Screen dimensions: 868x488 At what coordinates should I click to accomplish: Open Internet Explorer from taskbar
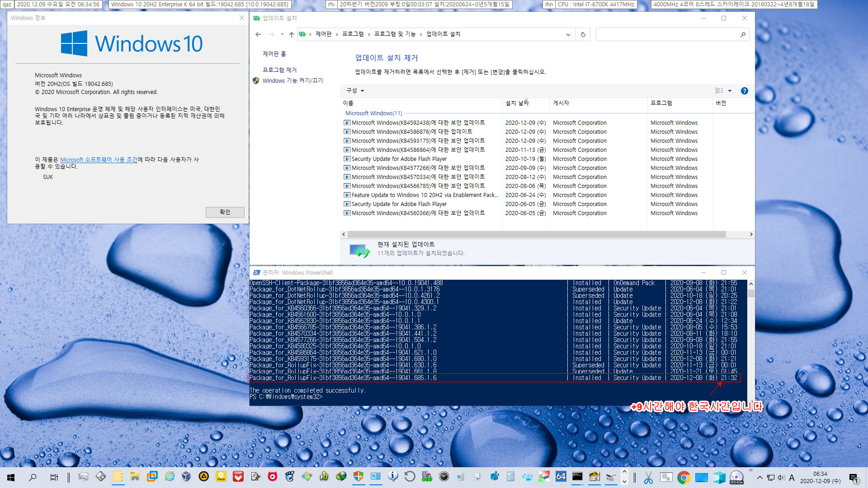point(170,477)
